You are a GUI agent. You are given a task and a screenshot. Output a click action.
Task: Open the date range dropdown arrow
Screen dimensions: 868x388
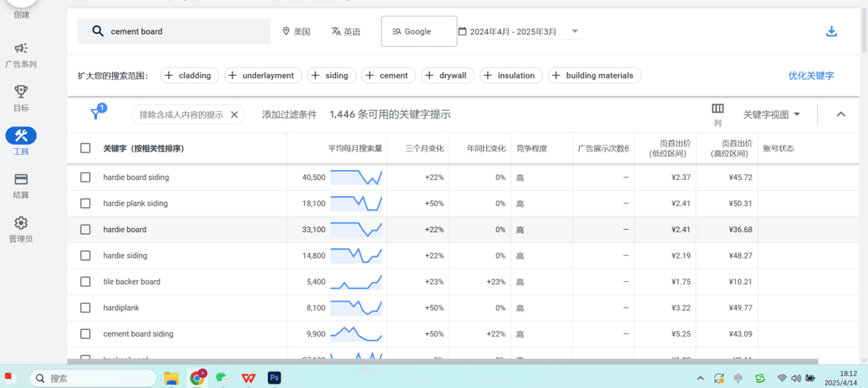tap(575, 31)
